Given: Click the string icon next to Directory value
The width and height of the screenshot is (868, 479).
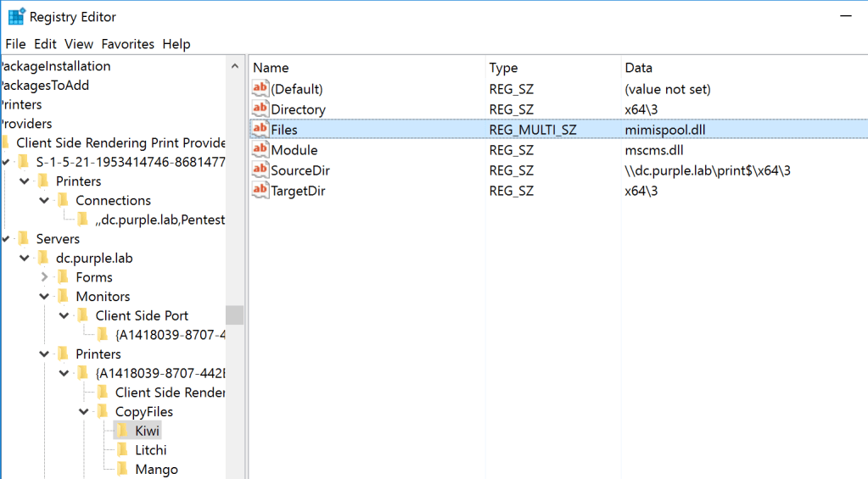Looking at the screenshot, I should click(x=260, y=109).
